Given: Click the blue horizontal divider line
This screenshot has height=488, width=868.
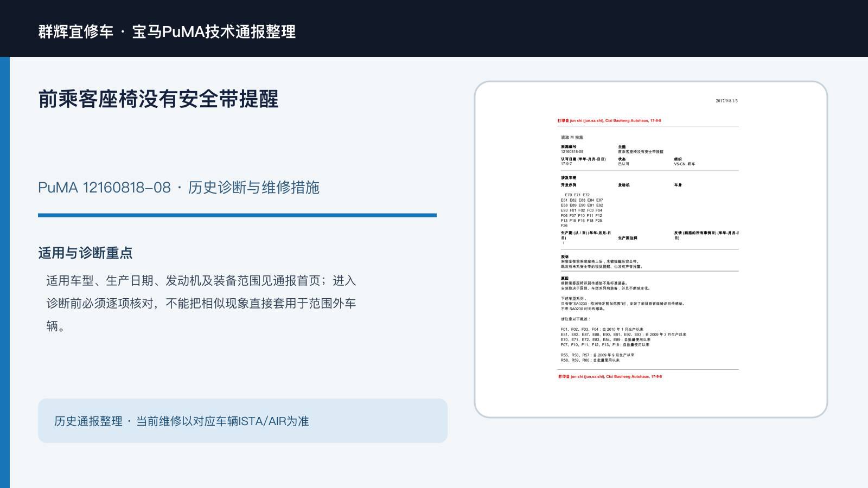Looking at the screenshot, I should click(x=237, y=215).
